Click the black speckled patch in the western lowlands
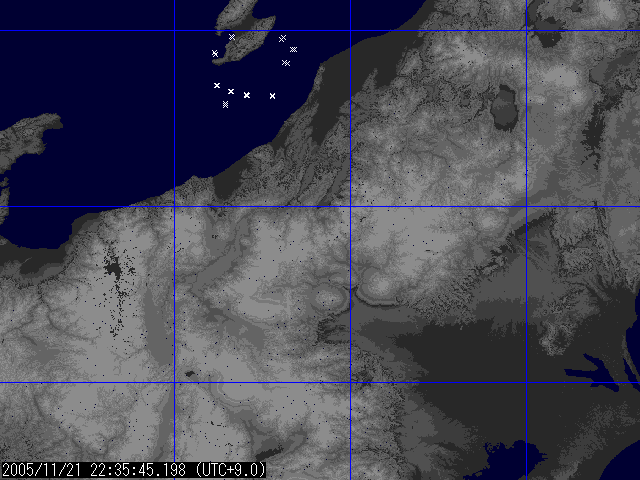640x480 pixels. click(115, 268)
